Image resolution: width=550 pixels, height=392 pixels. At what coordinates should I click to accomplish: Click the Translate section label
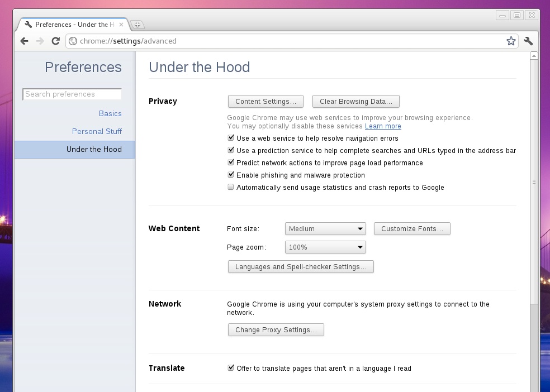pyautogui.click(x=167, y=368)
